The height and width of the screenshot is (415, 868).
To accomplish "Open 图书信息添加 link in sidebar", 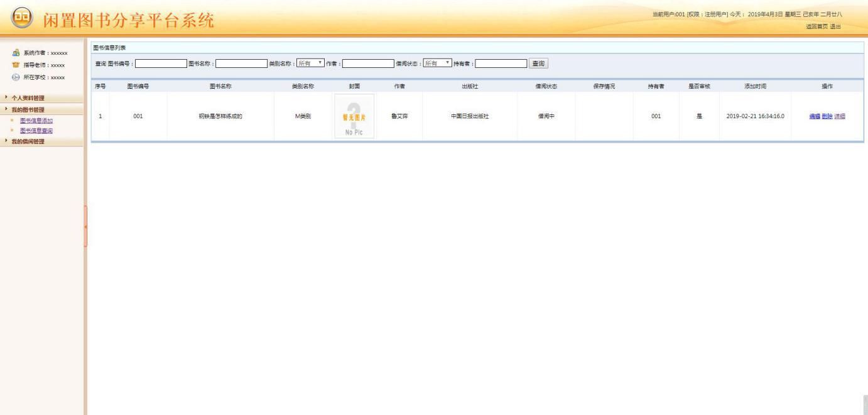I will (36, 120).
